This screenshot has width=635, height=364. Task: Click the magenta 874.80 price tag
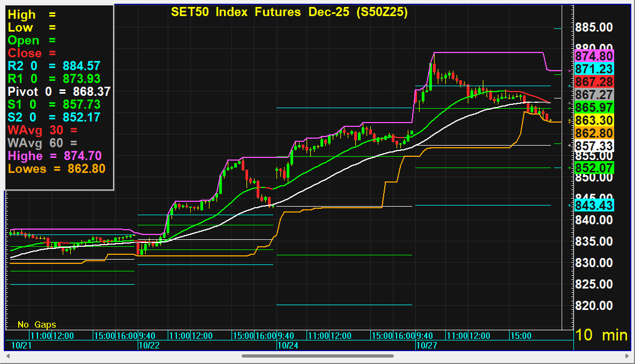coord(594,56)
